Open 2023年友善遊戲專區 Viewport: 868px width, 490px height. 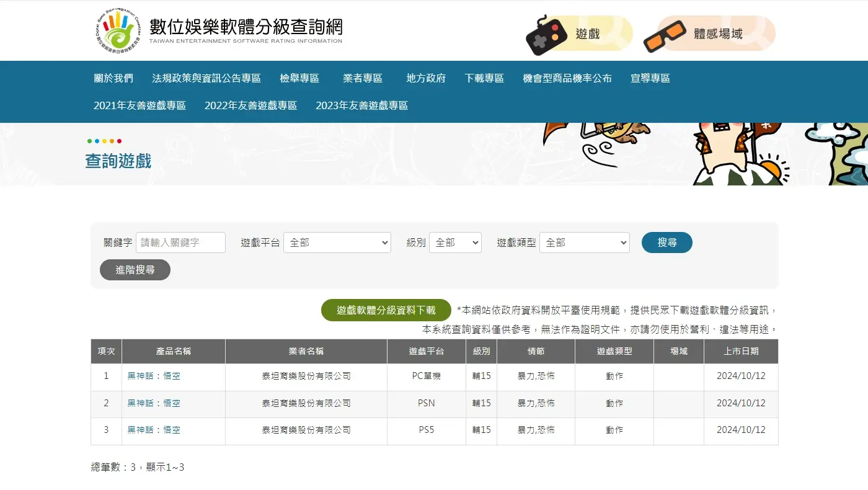[361, 105]
